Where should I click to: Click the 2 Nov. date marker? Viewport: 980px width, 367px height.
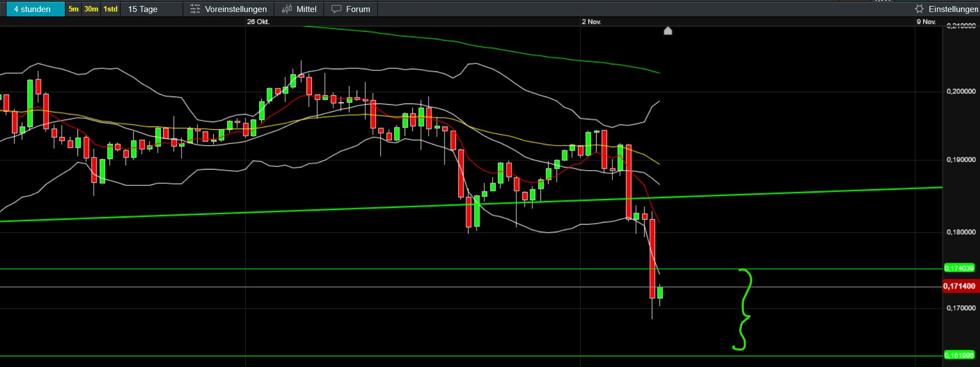tap(591, 22)
